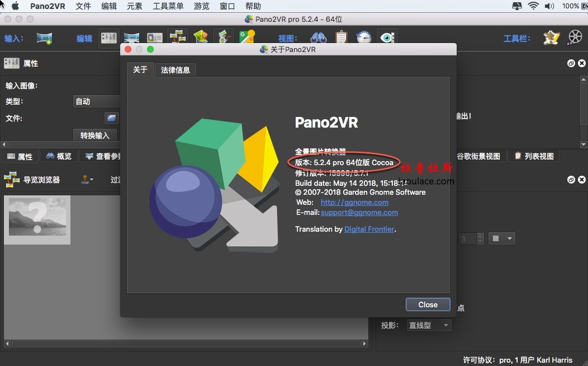Viewport: 588px width, 366px height.
Task: Open the 文件 menu
Action: (83, 6)
